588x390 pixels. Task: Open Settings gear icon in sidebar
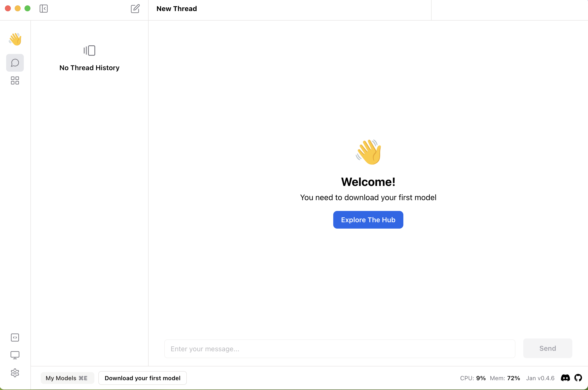pos(15,373)
